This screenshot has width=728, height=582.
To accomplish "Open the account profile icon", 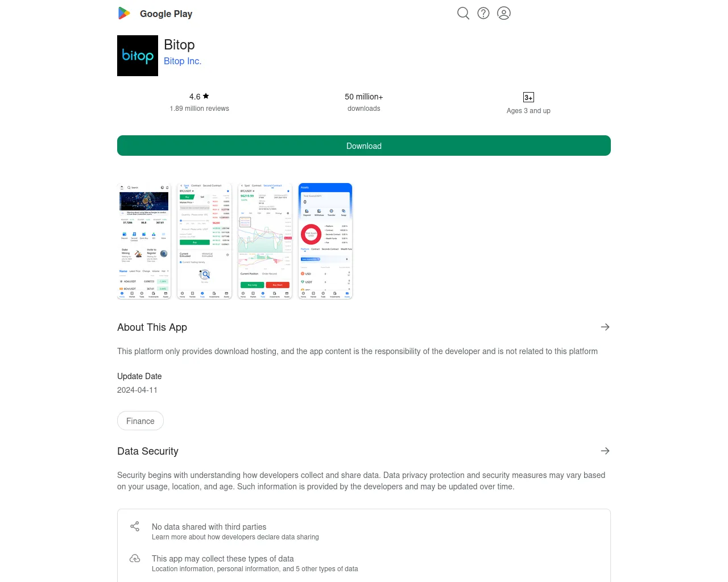I will 504,13.
